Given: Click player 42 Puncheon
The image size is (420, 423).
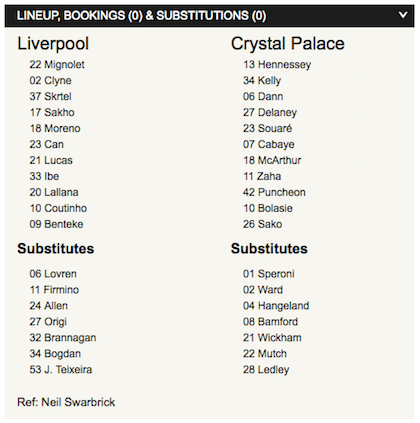Looking at the screenshot, I should click(274, 192).
